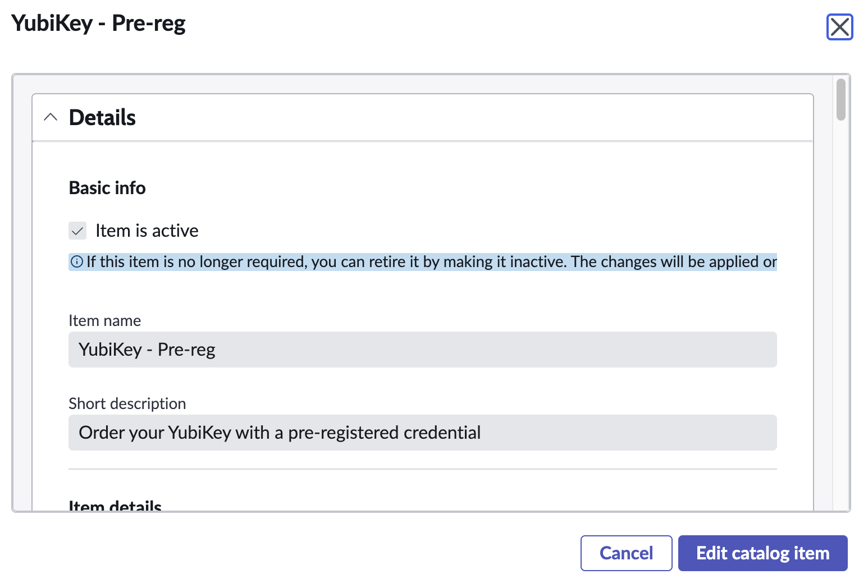The height and width of the screenshot is (588, 868).
Task: Collapse the Details section chevron
Action: pos(51,117)
